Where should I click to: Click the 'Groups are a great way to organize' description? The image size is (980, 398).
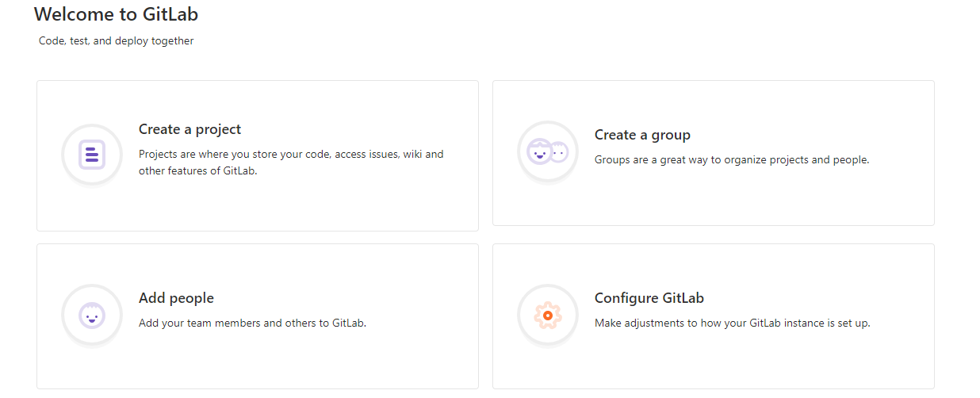click(732, 159)
